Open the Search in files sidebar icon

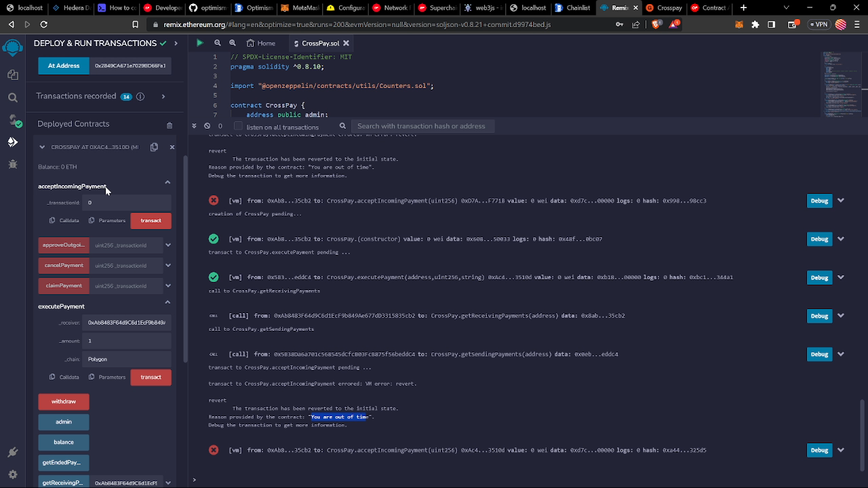(12, 98)
